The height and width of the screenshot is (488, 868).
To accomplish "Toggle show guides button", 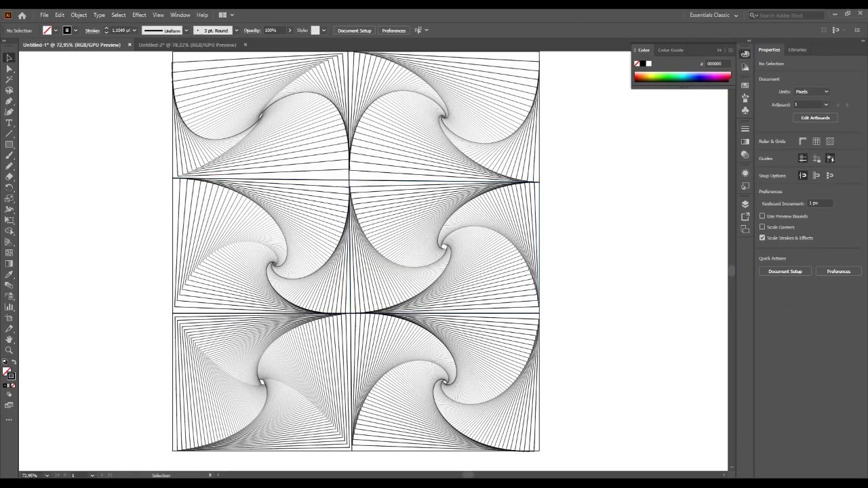I will (803, 158).
